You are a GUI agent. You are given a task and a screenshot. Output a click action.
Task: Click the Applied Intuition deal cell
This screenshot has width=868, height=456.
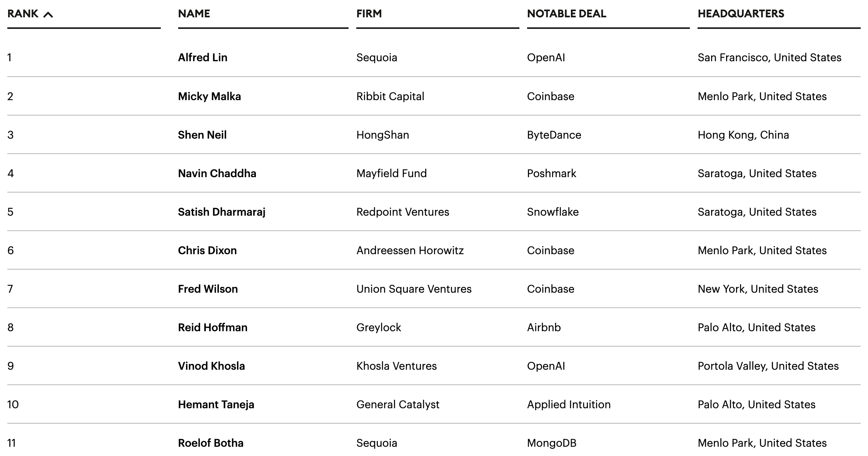(x=569, y=404)
